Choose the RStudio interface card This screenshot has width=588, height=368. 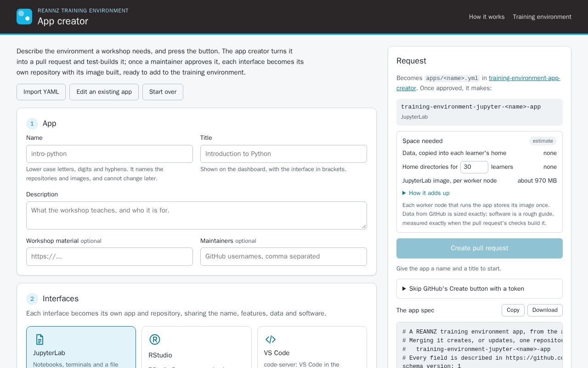click(197, 347)
